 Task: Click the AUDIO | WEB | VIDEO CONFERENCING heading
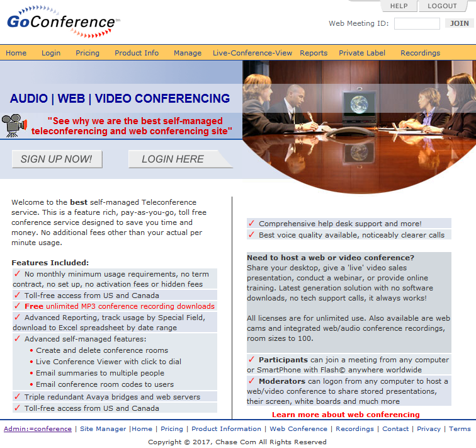120,98
